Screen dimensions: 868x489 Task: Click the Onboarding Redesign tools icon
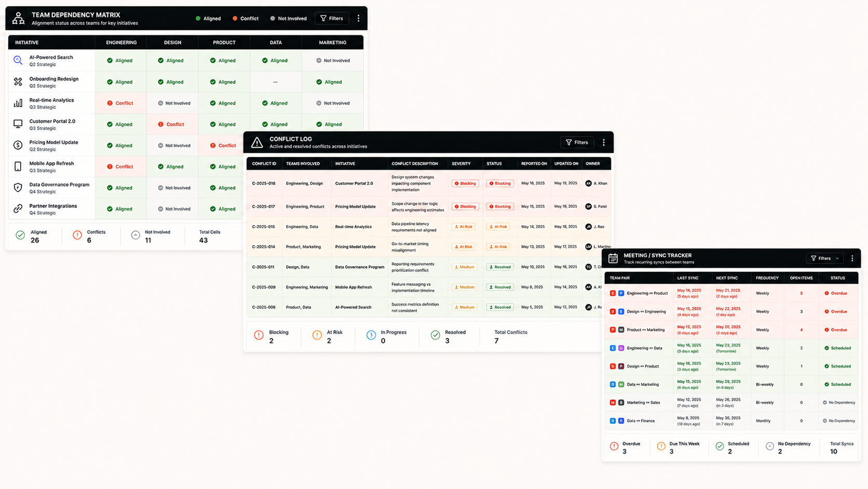click(18, 82)
